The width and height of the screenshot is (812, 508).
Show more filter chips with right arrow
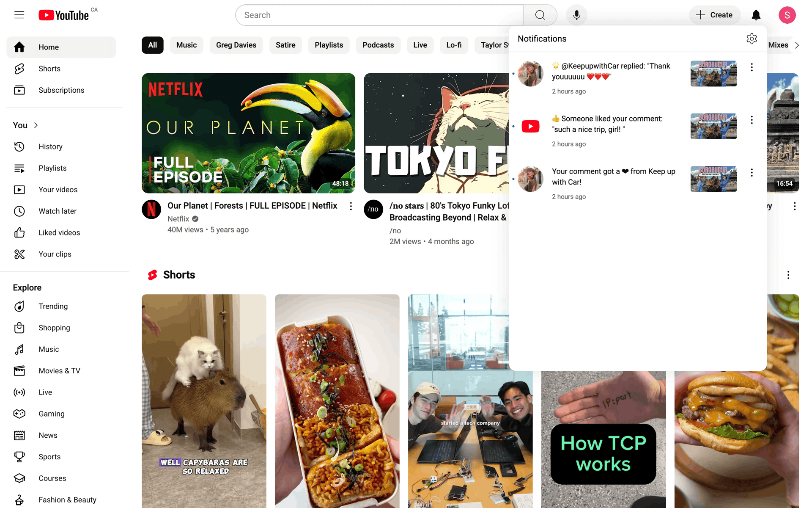pos(797,45)
